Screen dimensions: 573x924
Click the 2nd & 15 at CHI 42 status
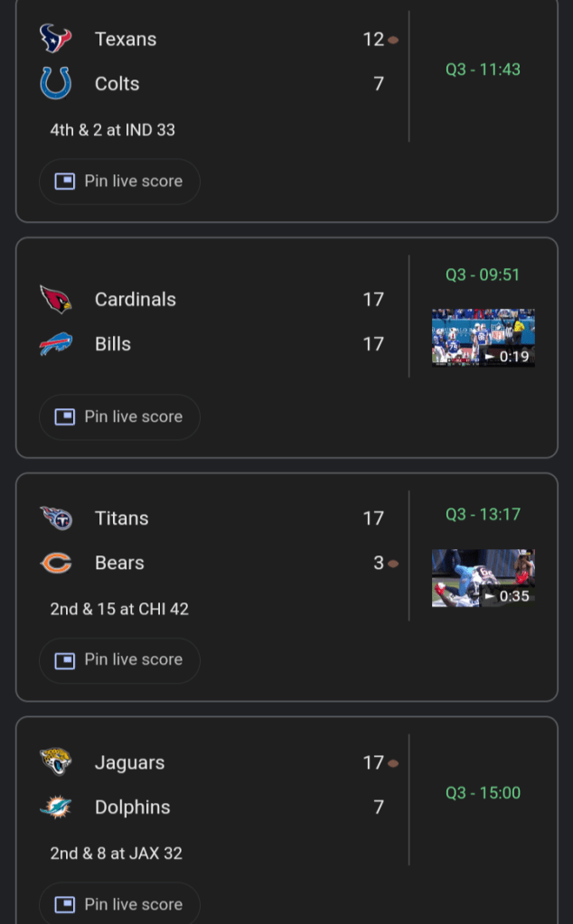pyautogui.click(x=119, y=609)
